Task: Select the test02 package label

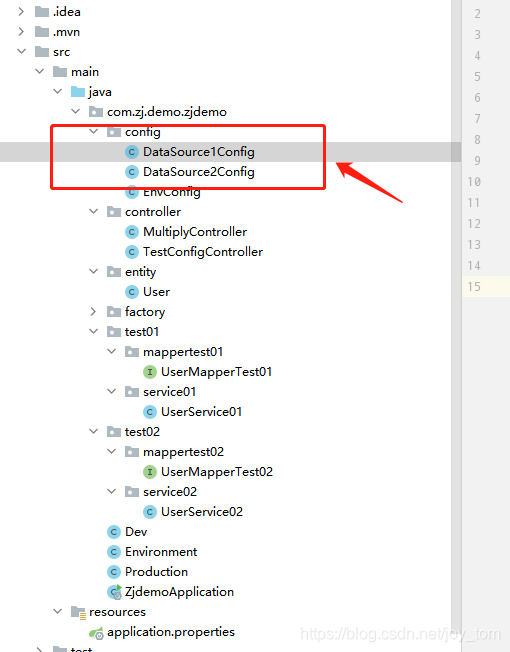Action: click(142, 432)
